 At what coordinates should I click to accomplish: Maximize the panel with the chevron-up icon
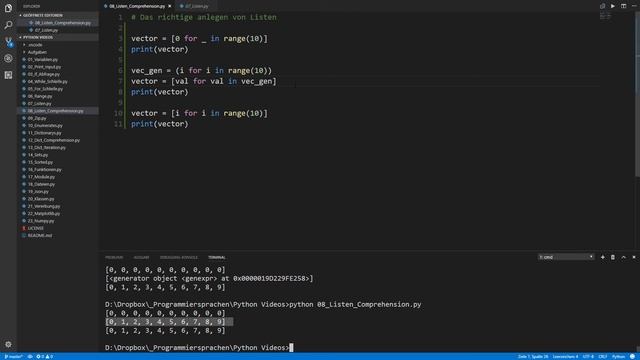pyautogui.click(x=623, y=257)
